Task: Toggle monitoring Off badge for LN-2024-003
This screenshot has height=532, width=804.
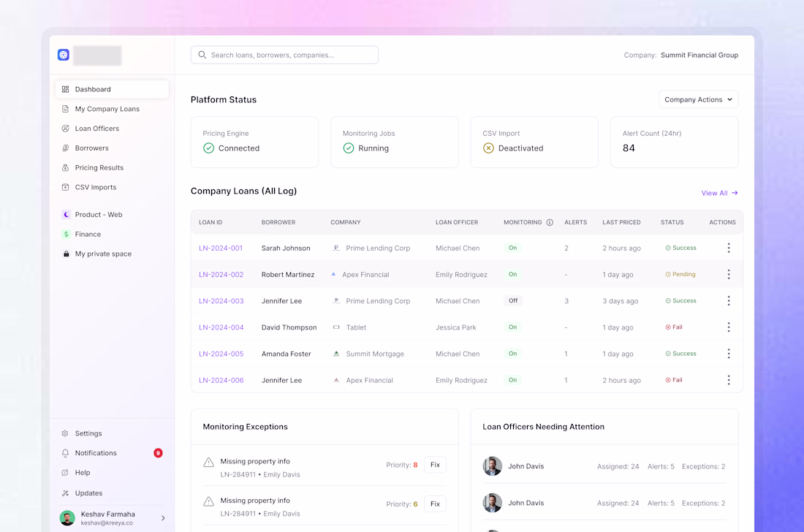Action: 513,301
